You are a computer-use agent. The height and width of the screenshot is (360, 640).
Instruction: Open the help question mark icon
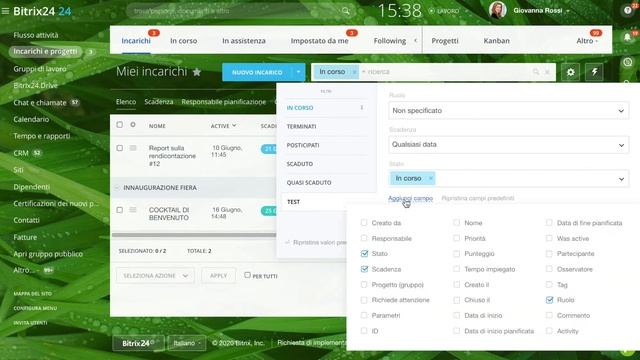tap(628, 11)
